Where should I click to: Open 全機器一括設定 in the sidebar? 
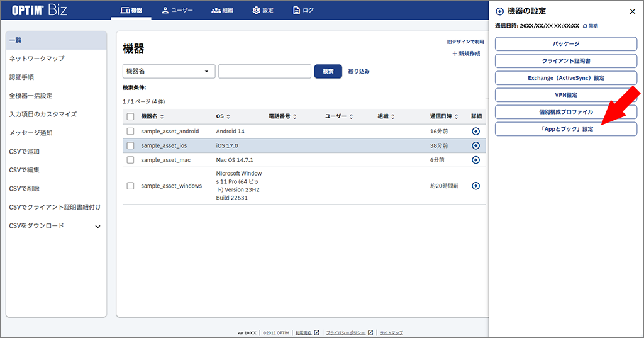(x=56, y=96)
